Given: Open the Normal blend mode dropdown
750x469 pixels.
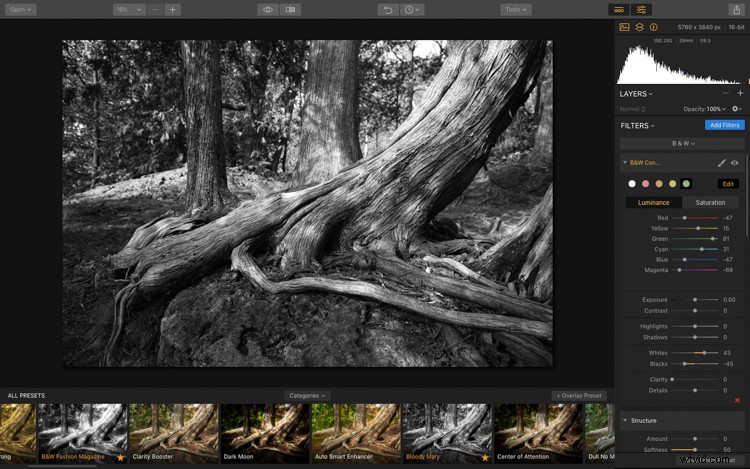Looking at the screenshot, I should tap(632, 109).
